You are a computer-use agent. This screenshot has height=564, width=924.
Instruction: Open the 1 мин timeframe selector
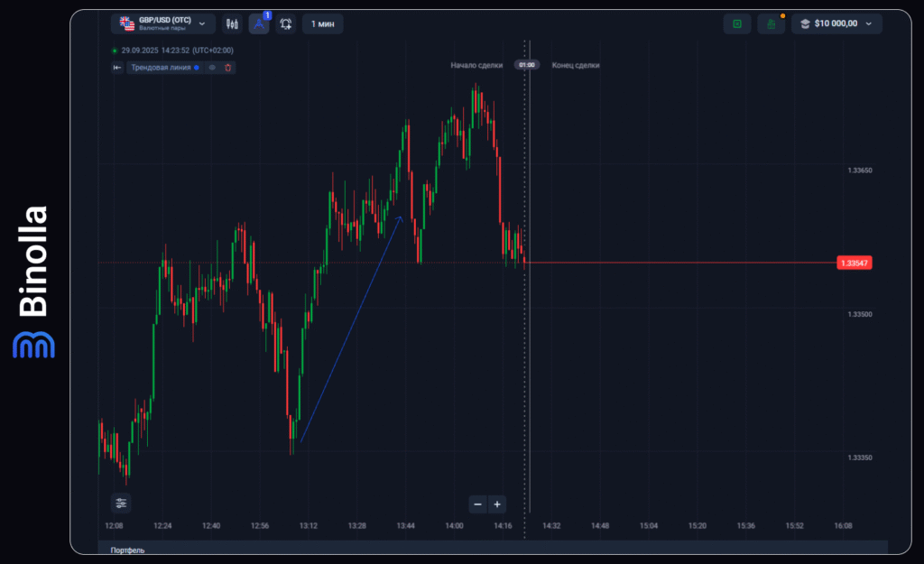point(322,24)
